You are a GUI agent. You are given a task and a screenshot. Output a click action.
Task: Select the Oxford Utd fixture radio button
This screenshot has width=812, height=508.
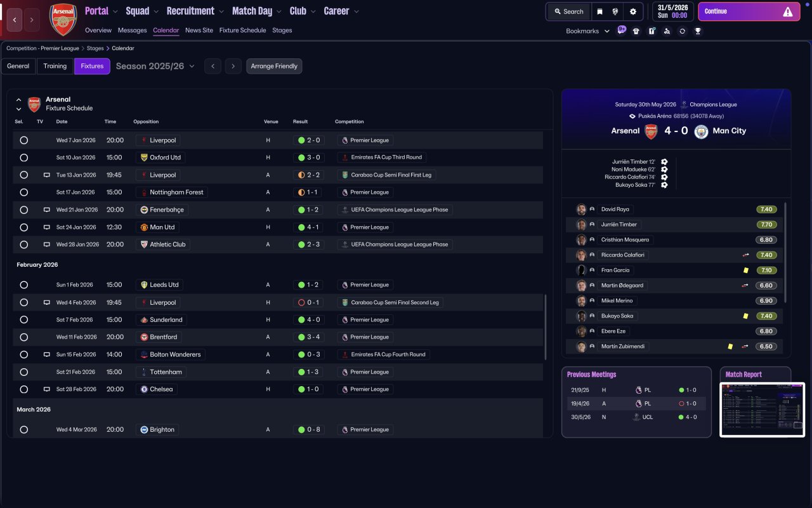(x=24, y=157)
